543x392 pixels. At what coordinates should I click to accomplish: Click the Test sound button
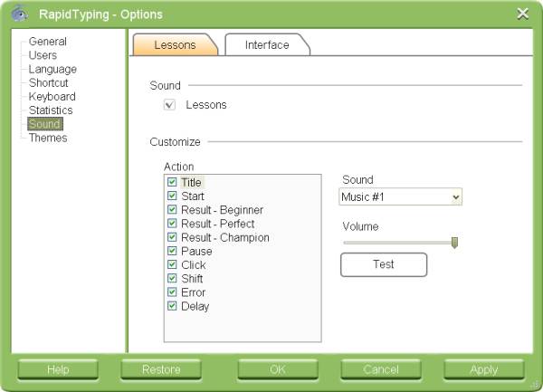pyautogui.click(x=384, y=264)
